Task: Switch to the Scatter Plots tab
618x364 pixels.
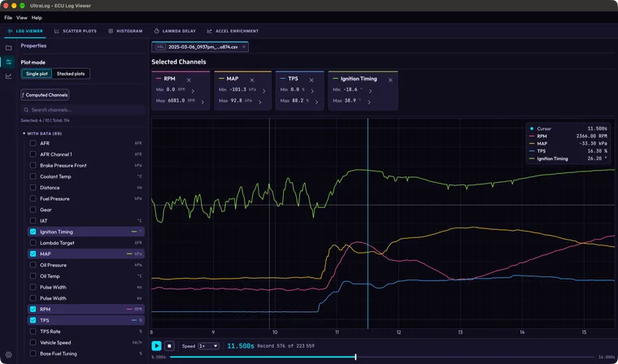Action: (76, 31)
